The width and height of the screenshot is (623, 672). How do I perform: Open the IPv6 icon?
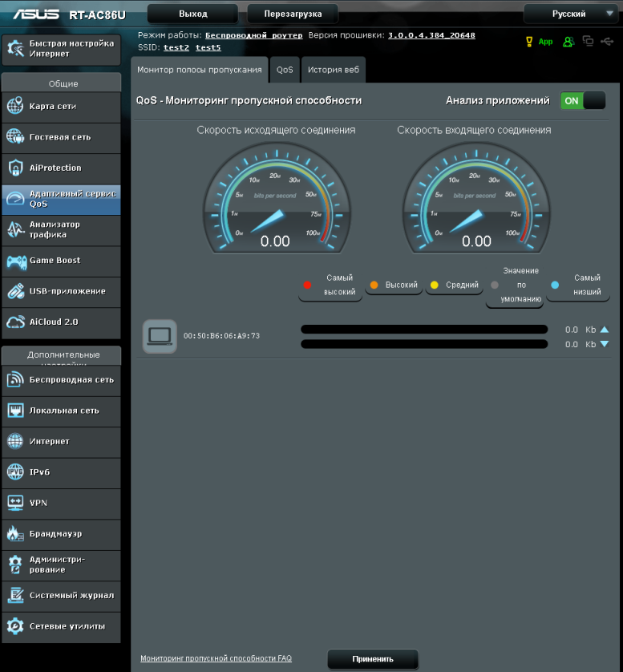tap(15, 472)
